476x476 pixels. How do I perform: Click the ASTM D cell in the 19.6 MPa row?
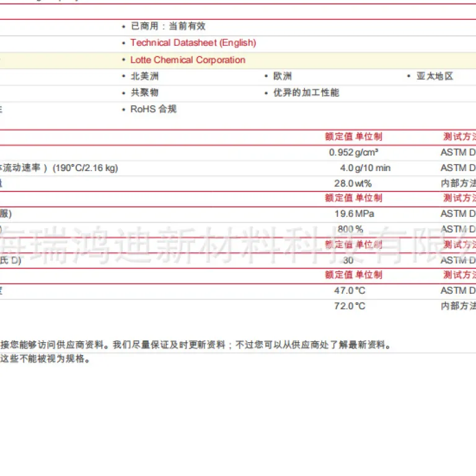(459, 214)
